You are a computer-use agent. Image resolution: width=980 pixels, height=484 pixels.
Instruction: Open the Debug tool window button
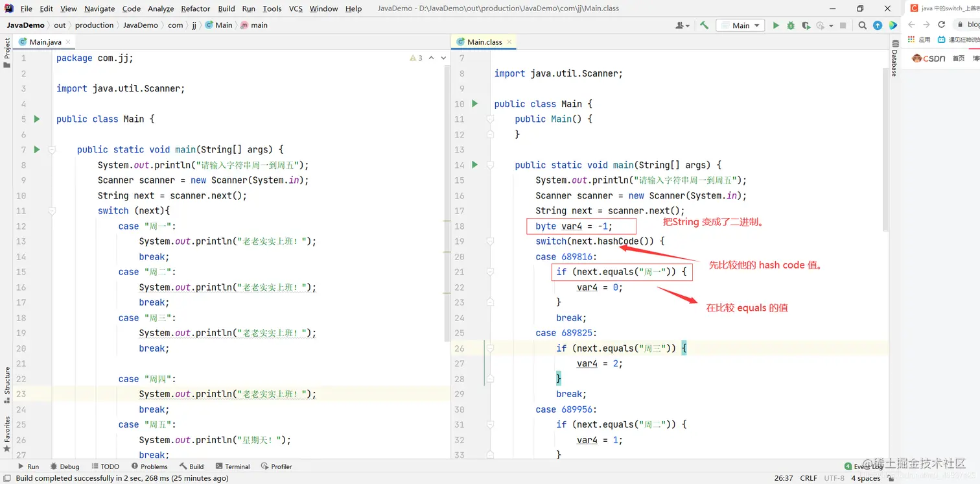point(64,466)
